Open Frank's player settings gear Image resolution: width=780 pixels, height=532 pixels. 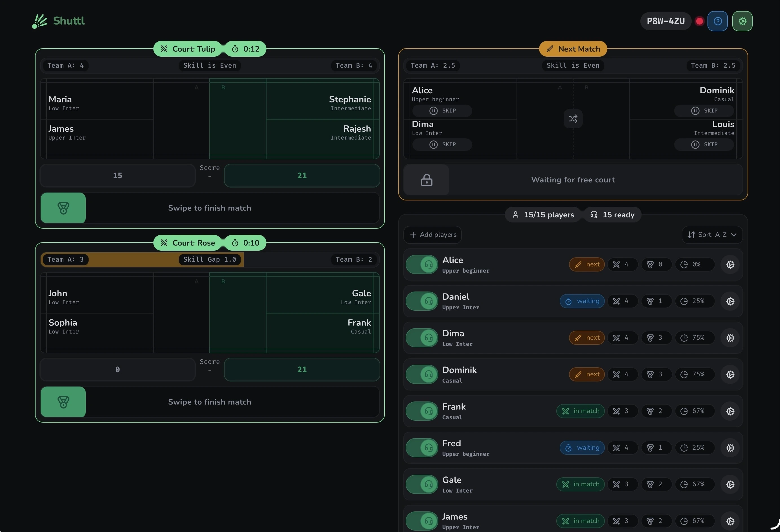tap(730, 411)
